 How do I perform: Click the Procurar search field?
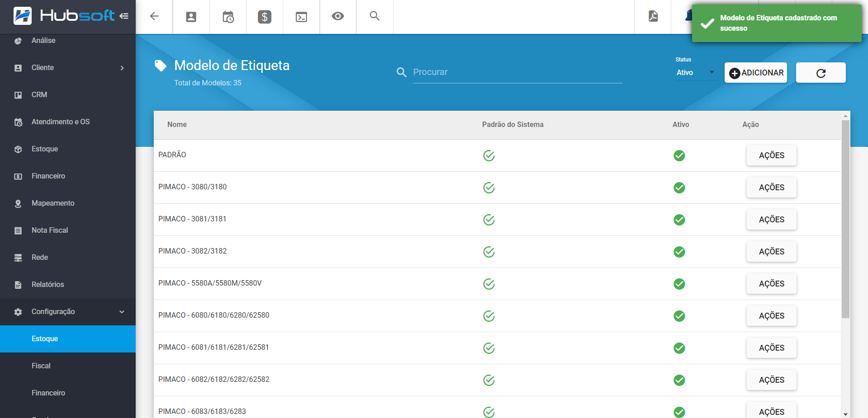click(x=517, y=72)
